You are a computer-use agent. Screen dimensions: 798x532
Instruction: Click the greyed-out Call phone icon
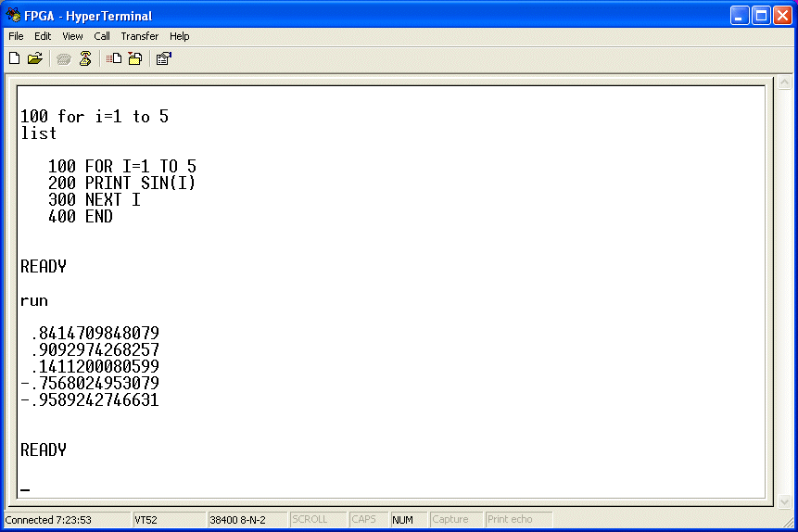coord(63,58)
